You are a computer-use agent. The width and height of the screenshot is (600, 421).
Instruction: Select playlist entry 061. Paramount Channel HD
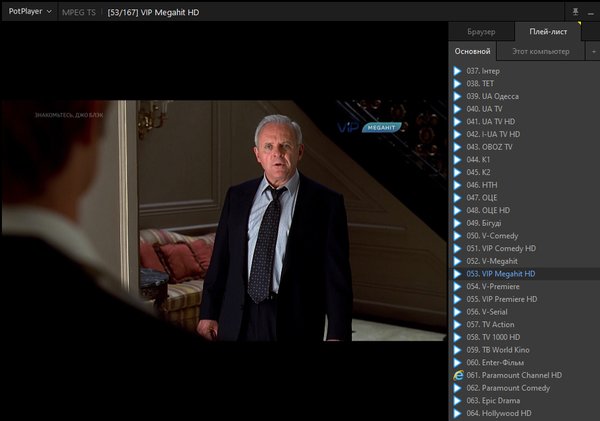pos(524,375)
